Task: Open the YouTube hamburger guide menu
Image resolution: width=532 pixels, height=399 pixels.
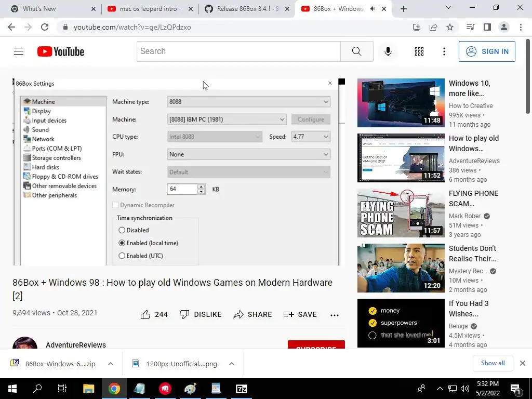Action: (x=19, y=51)
